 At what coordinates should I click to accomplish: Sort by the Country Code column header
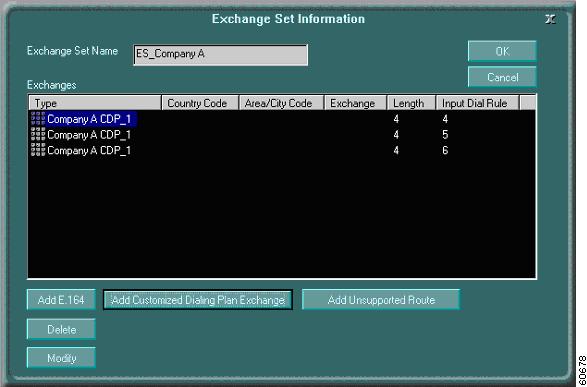200,103
